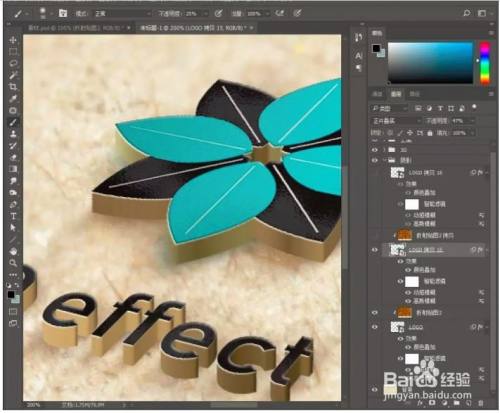The image size is (500, 413).
Task: Hide the selected LOGO copy 11 layer
Action: tap(375, 250)
